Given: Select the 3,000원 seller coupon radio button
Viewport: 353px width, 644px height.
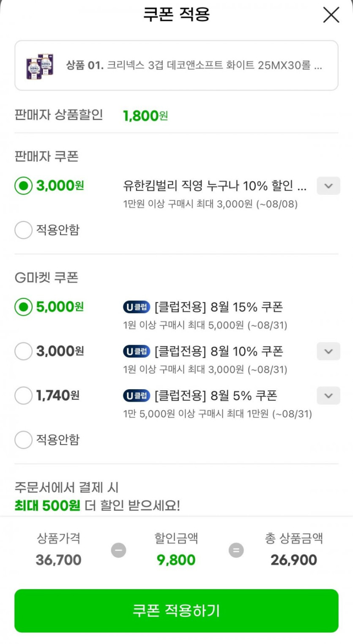Looking at the screenshot, I should [x=23, y=186].
